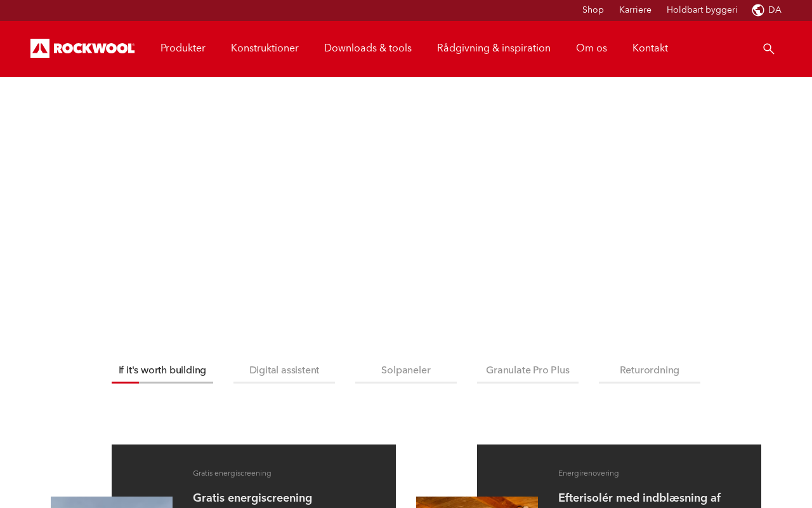Open the Shop link
Viewport: 812px width, 508px height.
[593, 10]
